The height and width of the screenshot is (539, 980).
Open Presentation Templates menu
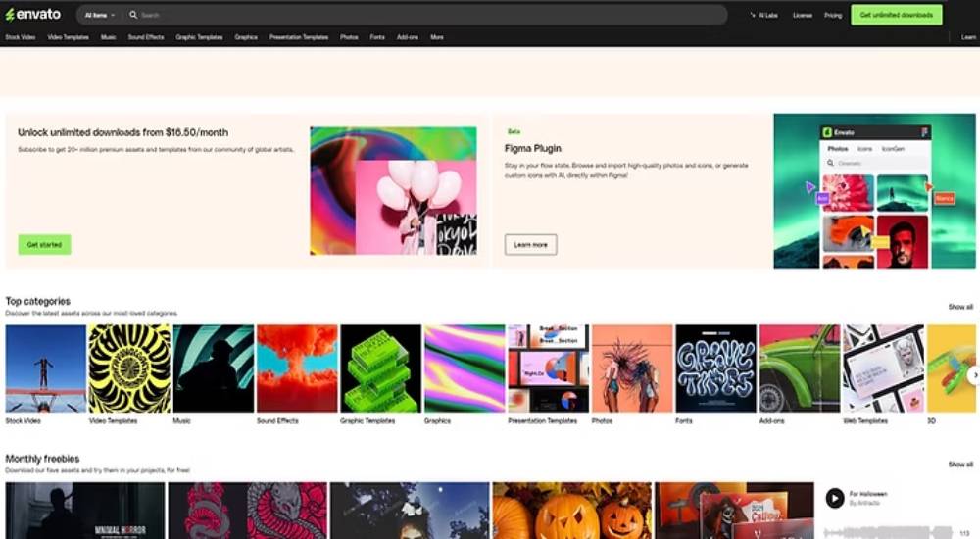pos(299,37)
